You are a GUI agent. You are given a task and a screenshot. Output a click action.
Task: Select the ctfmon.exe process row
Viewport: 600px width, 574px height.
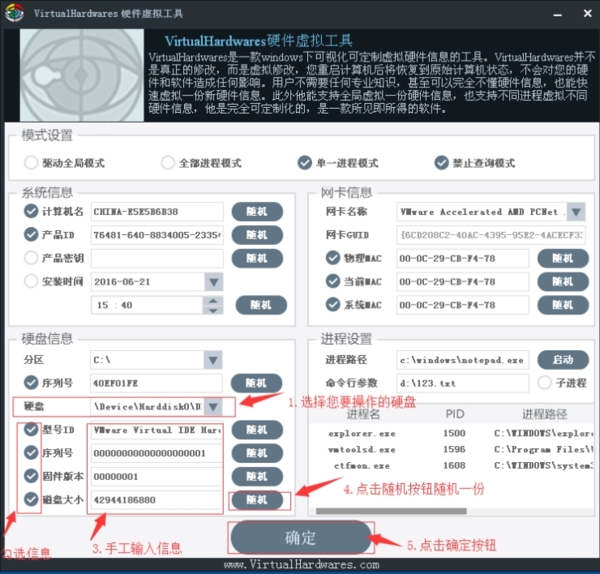pos(452,466)
